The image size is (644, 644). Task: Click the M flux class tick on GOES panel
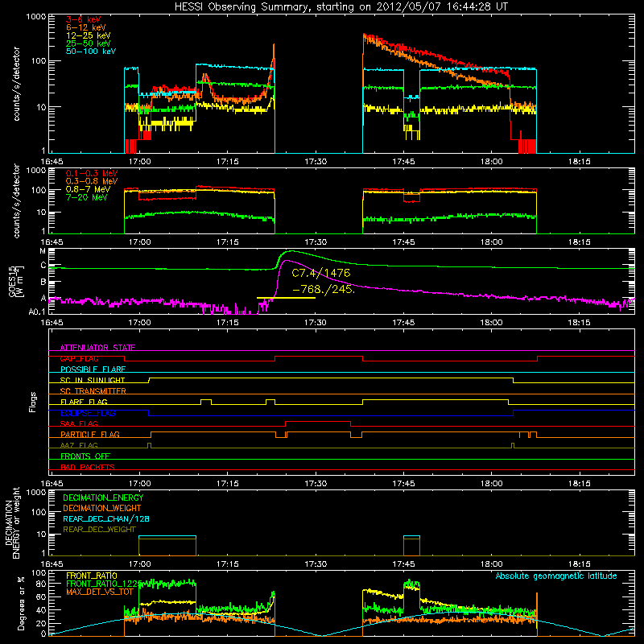(x=43, y=251)
